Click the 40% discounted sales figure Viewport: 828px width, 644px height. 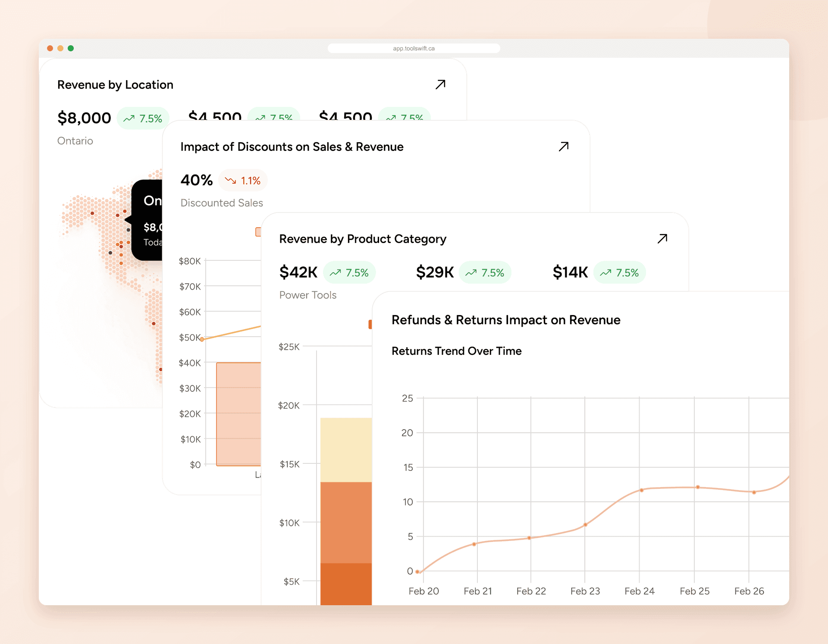point(197,180)
